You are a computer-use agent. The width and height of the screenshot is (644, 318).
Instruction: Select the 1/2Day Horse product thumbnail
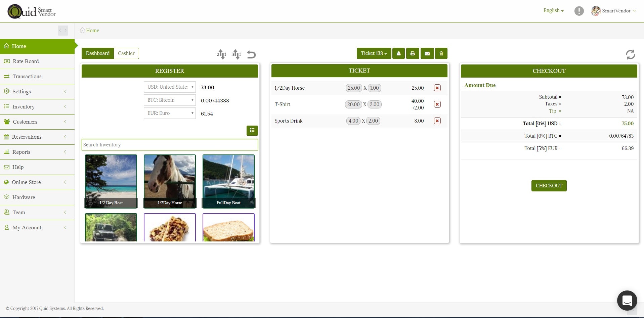[170, 181]
